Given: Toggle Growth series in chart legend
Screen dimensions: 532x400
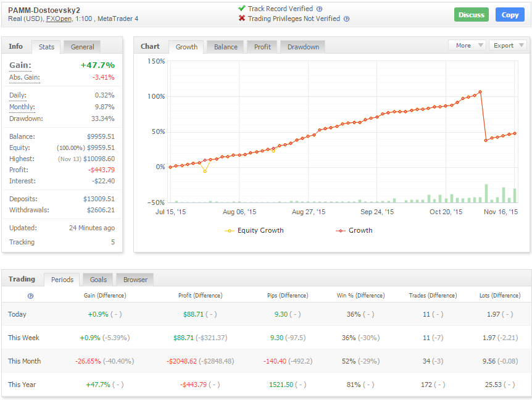Looking at the screenshot, I should point(354,230).
